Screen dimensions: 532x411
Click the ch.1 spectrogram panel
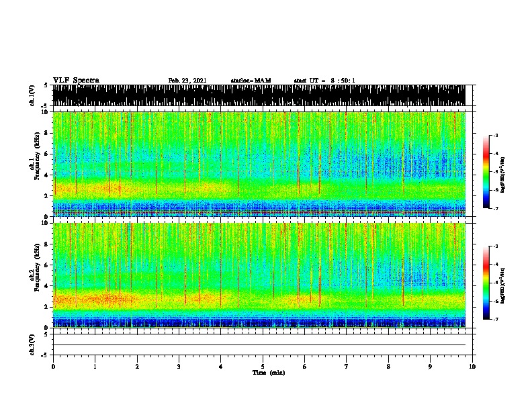(259, 164)
